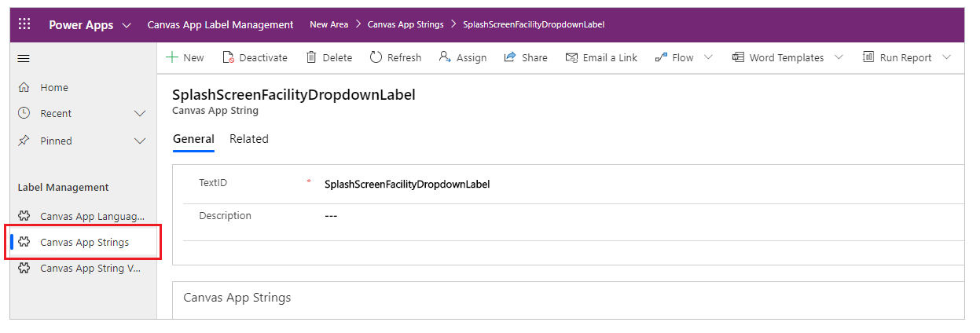Click the Refresh button label
This screenshot has width=980, height=333.
[x=404, y=57]
